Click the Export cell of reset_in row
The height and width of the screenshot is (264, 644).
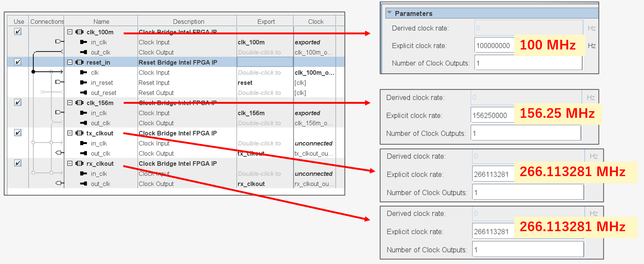coord(265,62)
